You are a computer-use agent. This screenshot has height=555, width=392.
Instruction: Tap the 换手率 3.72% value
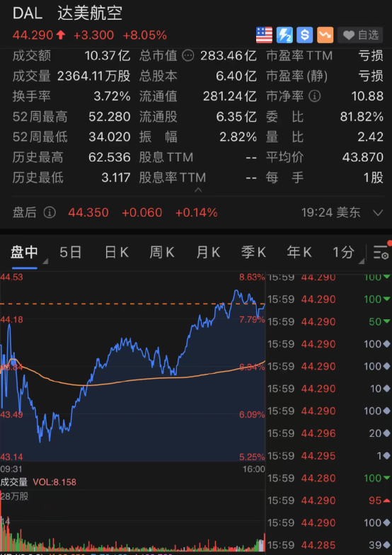click(112, 96)
